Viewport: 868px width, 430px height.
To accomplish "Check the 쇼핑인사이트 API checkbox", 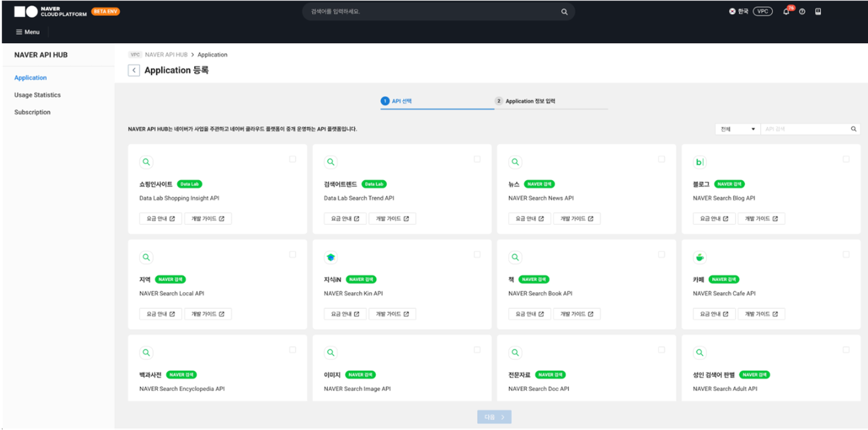I will tap(293, 159).
